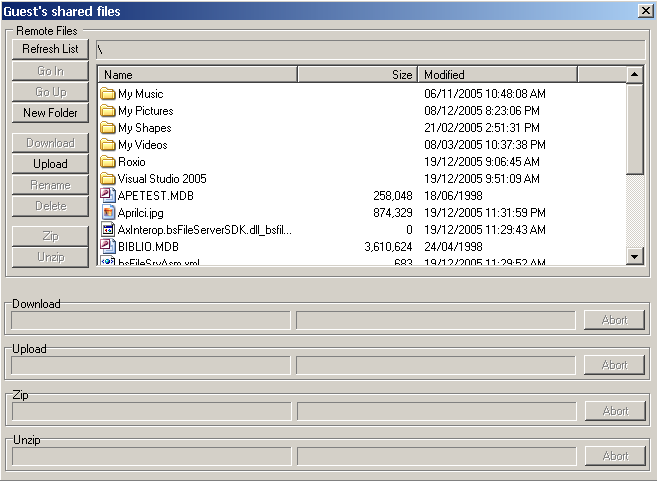Click the My Videos folder icon
657x481 pixels.
108,145
